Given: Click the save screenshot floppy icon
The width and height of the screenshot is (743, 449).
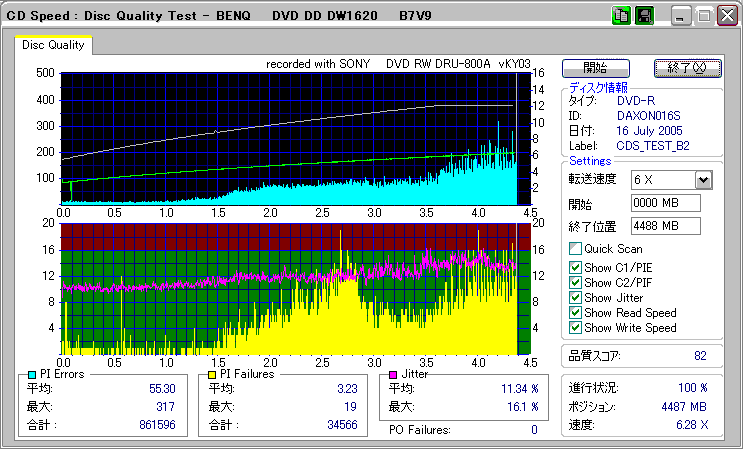Looking at the screenshot, I should click(x=644, y=16).
